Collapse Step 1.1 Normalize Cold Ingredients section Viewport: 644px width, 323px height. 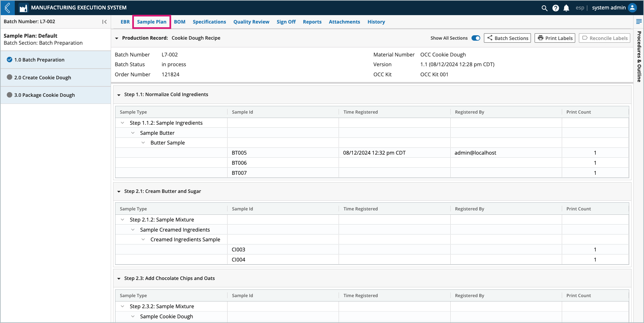point(119,95)
